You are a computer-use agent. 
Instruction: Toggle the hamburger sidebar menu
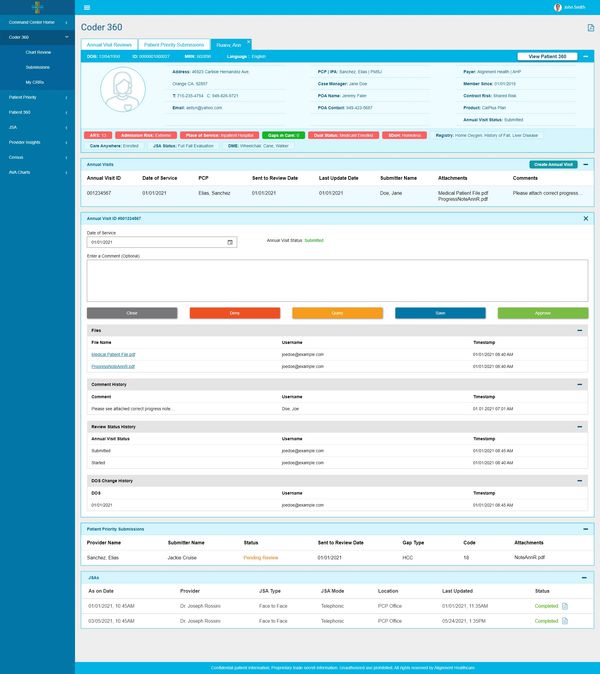coord(87,7)
